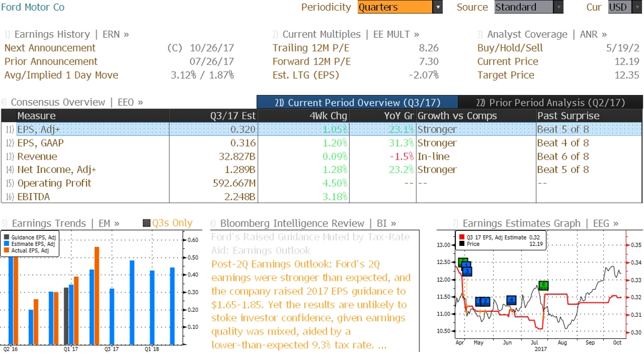Select the EPS, GAAP measure row
Image resolution: width=644 pixels, height=354 pixels.
point(321,143)
